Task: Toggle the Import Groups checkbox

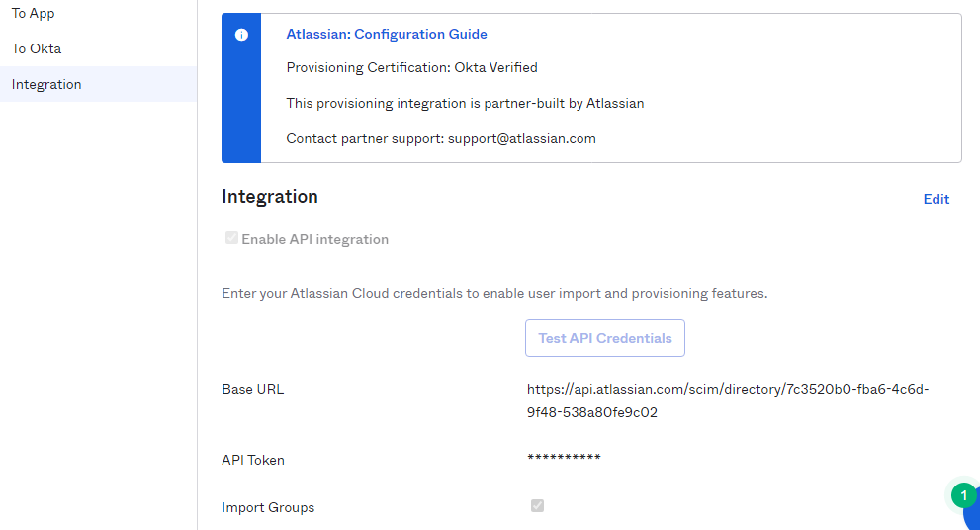Action: pos(537,506)
